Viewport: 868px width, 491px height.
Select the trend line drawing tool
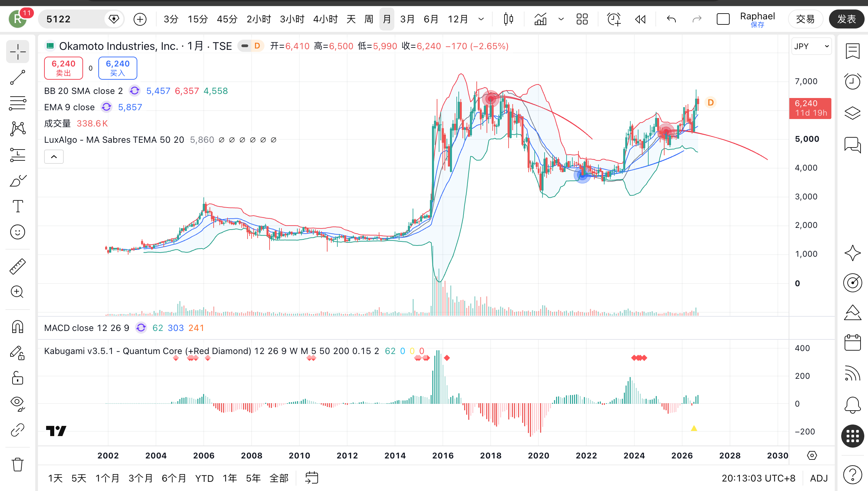point(18,77)
